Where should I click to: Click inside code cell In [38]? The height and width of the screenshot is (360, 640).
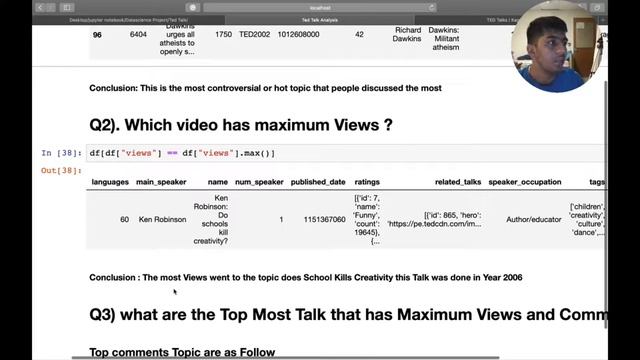[345, 153]
